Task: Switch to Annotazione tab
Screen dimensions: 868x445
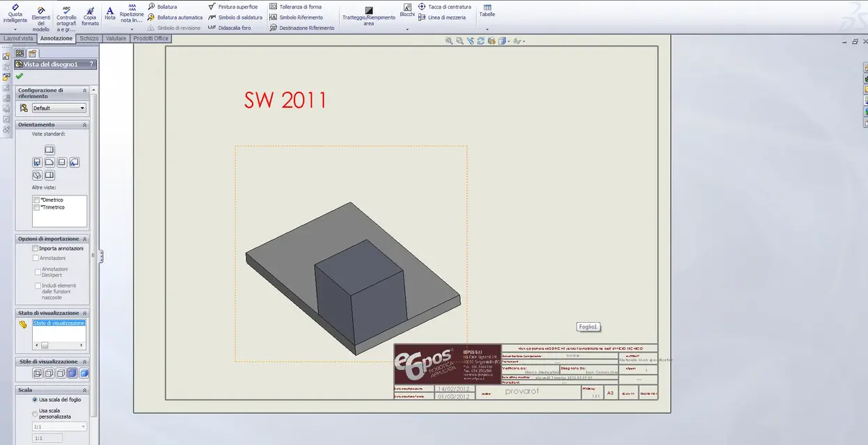Action: (56, 39)
